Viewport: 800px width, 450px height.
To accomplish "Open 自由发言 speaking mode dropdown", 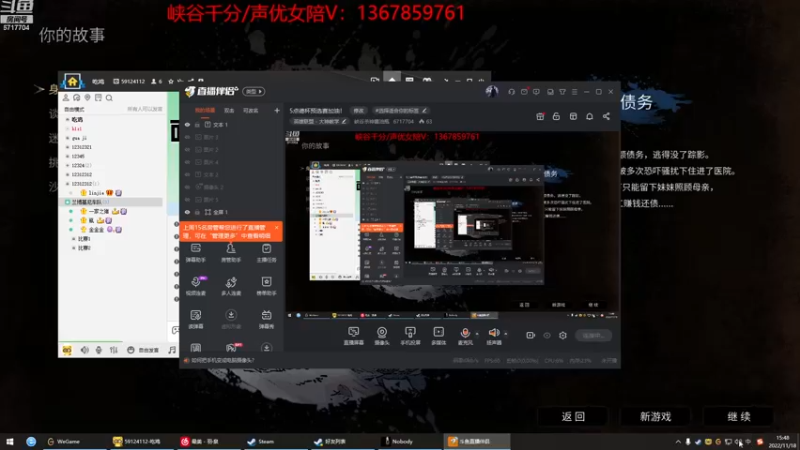I will pos(144,350).
